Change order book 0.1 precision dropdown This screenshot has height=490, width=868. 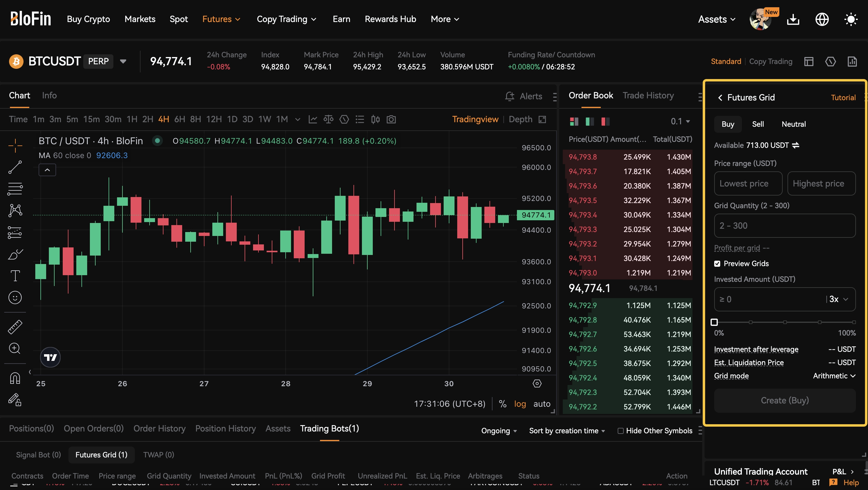(x=680, y=121)
